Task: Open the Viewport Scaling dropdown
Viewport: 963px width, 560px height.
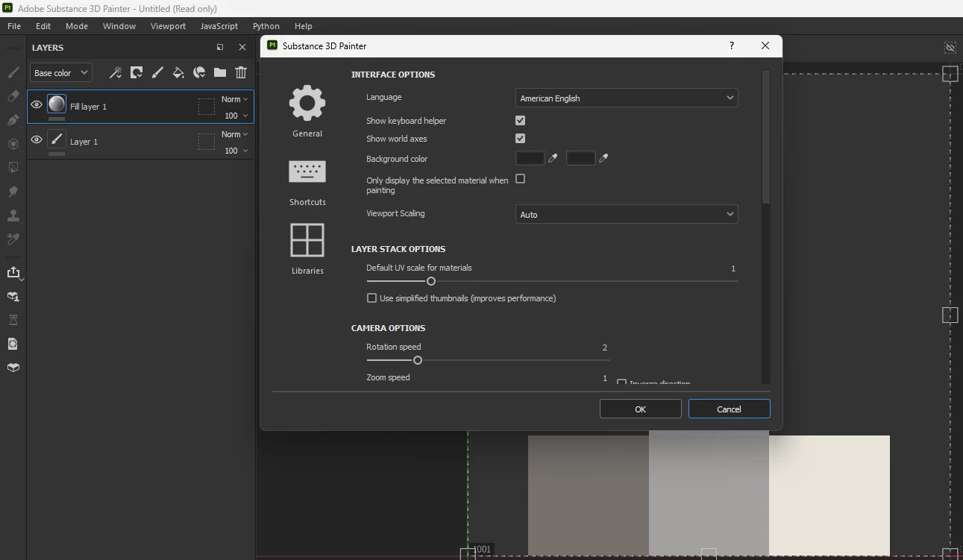Action: (627, 214)
